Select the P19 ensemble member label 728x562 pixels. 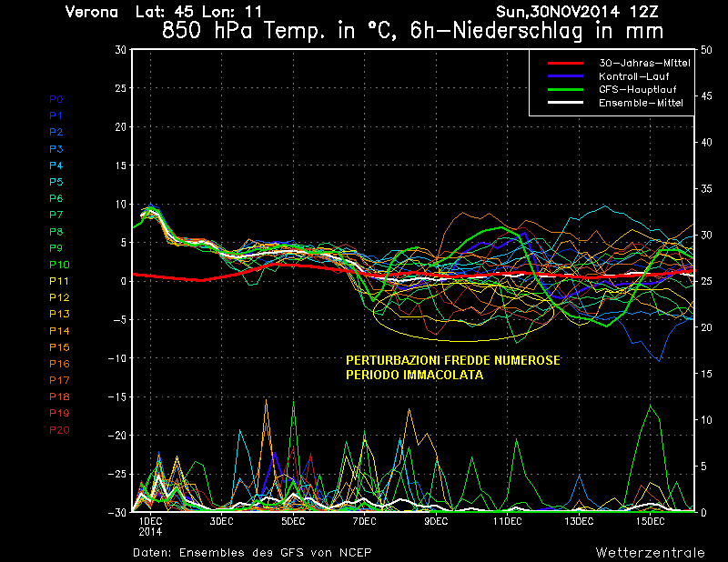(59, 413)
